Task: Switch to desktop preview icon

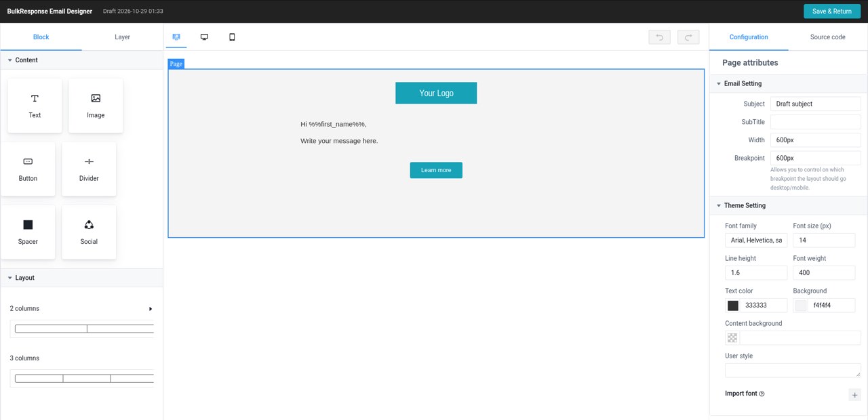Action: tap(204, 37)
